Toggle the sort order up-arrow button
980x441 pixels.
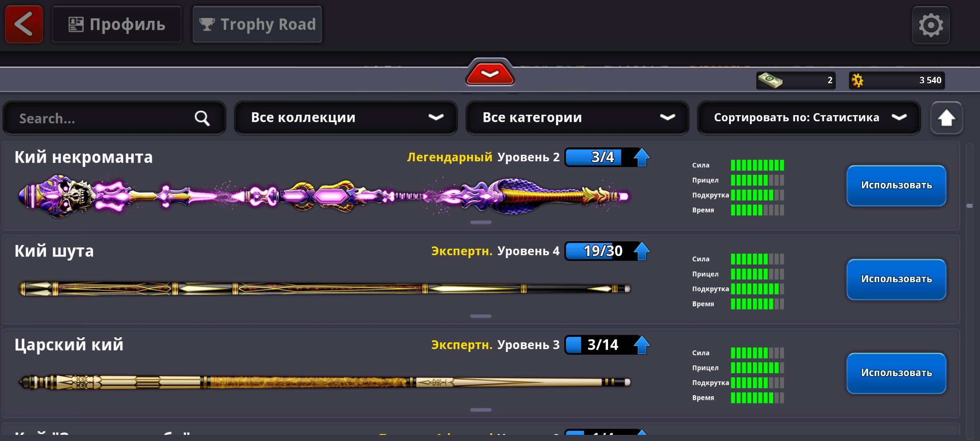pos(947,118)
